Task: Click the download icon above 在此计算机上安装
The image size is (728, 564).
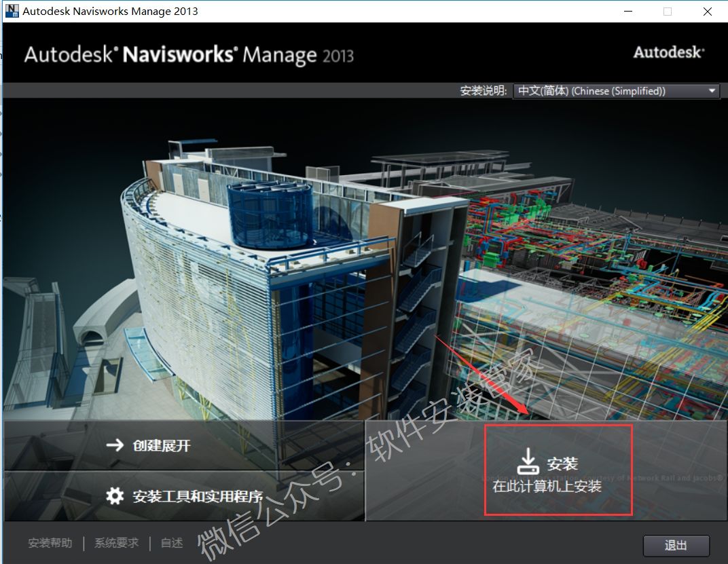Action: pyautogui.click(x=528, y=462)
